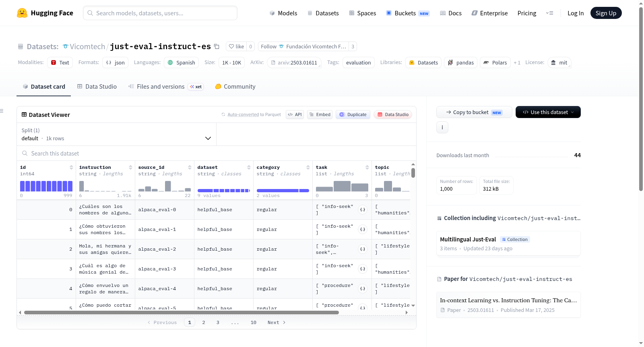Show the additional +1 libraries
Image resolution: width=644 pixels, height=347 pixels.
pyautogui.click(x=517, y=62)
